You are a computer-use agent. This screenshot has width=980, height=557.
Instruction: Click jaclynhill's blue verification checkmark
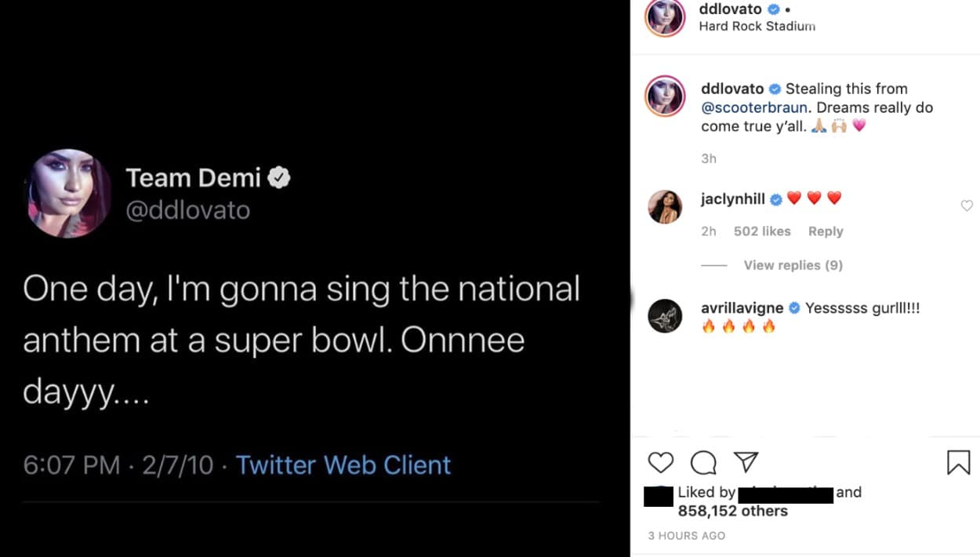[x=776, y=198]
